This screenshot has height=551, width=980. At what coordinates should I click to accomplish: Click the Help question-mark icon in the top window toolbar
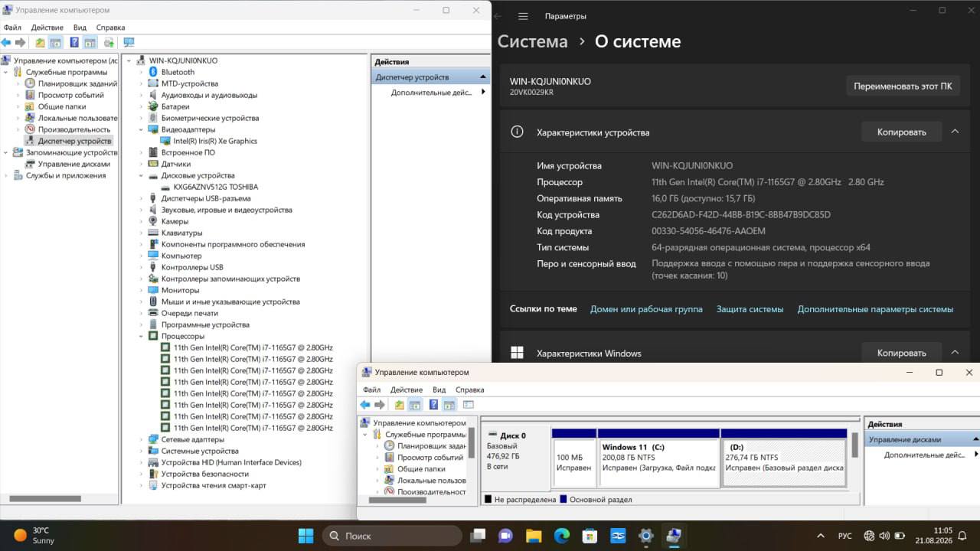[74, 43]
